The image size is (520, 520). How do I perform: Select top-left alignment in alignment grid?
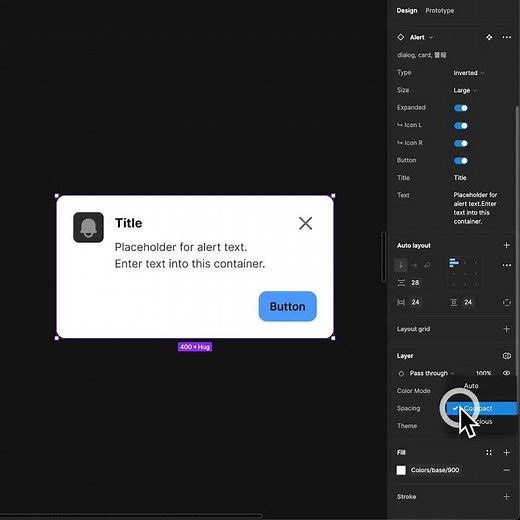click(x=454, y=263)
